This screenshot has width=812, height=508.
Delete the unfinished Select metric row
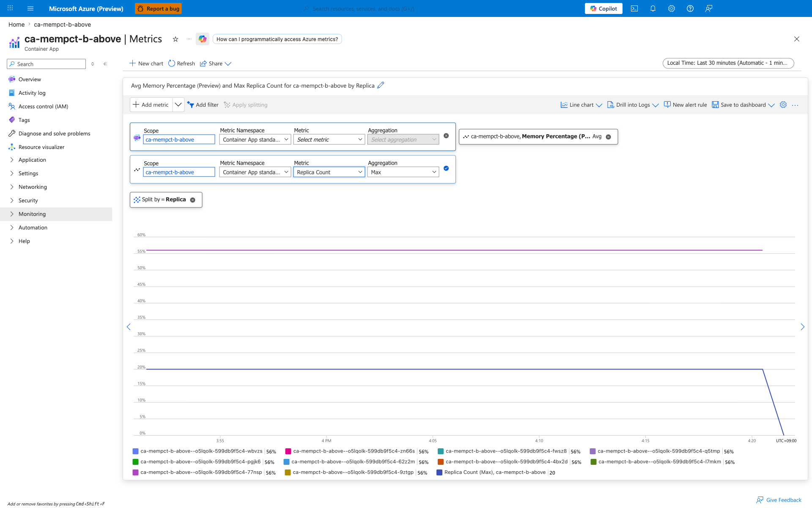tap(446, 136)
